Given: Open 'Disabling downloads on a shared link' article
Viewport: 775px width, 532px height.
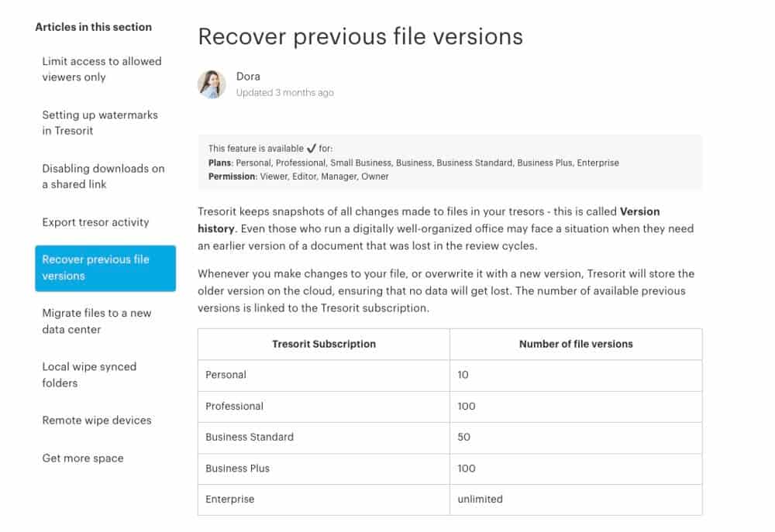Looking at the screenshot, I should [103, 177].
